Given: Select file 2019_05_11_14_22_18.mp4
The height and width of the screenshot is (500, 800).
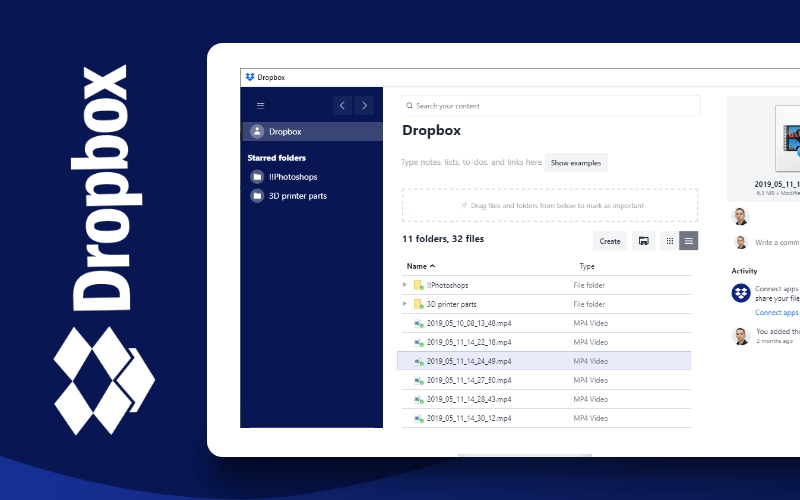Looking at the screenshot, I should point(544,342).
